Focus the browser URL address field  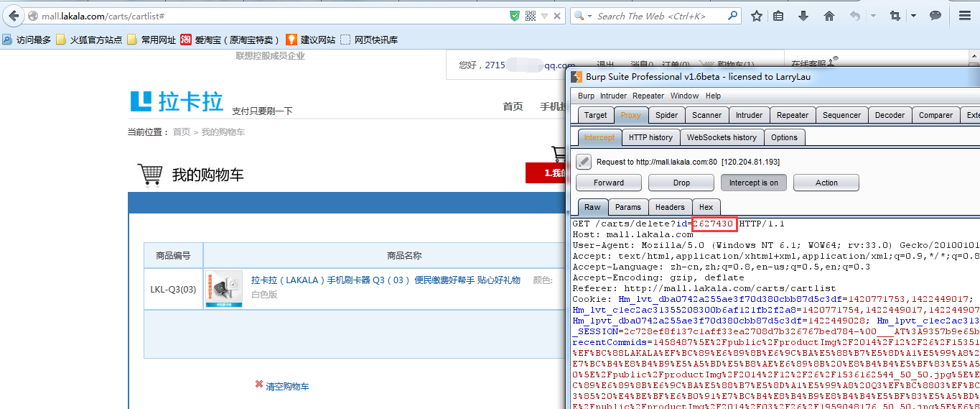(273, 16)
